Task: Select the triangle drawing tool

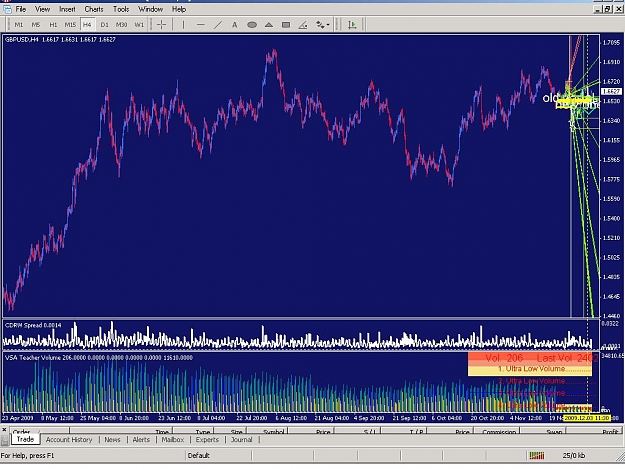Action: coord(269,25)
